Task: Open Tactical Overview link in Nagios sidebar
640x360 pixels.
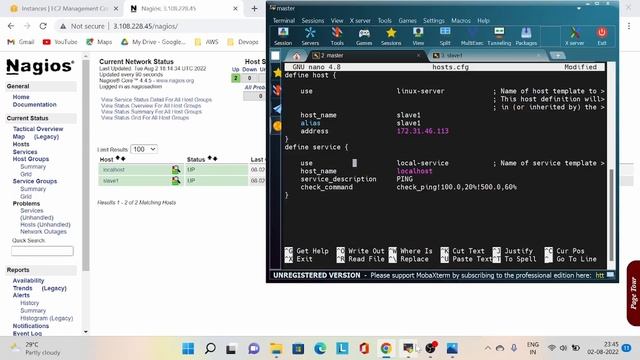Action: click(38, 129)
